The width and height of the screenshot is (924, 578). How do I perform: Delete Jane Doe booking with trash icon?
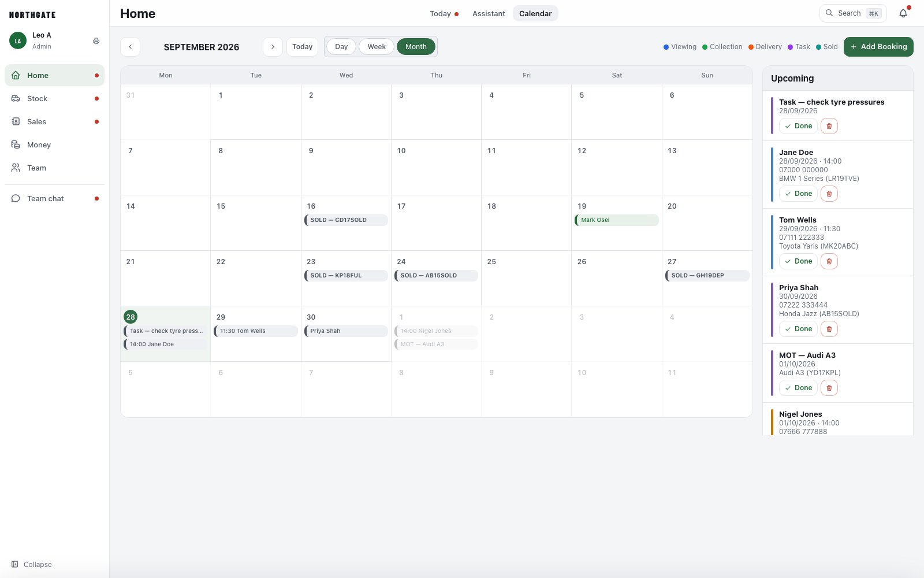click(829, 194)
